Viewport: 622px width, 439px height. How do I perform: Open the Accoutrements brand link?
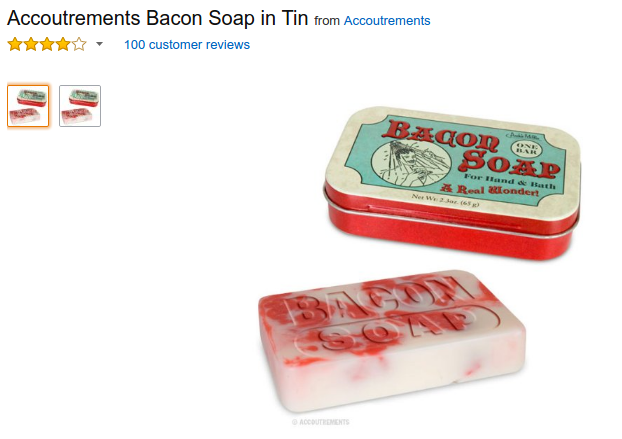(387, 21)
